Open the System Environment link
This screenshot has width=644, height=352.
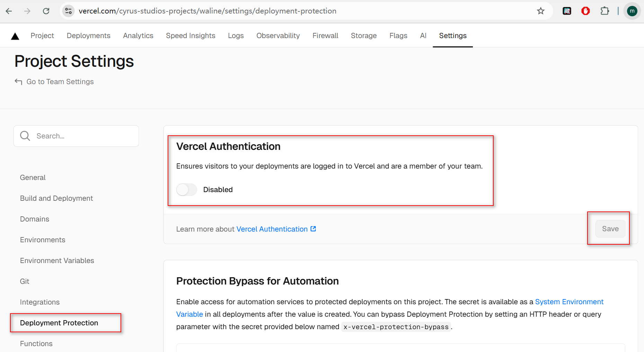point(569,302)
